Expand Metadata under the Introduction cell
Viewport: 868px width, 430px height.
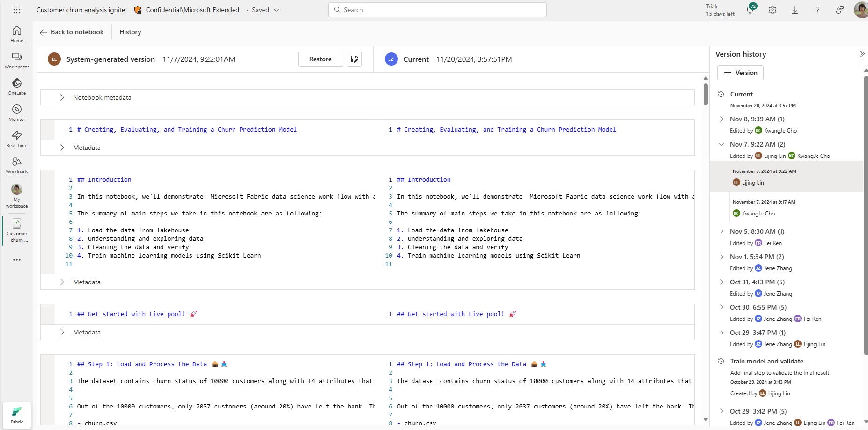[x=62, y=282]
